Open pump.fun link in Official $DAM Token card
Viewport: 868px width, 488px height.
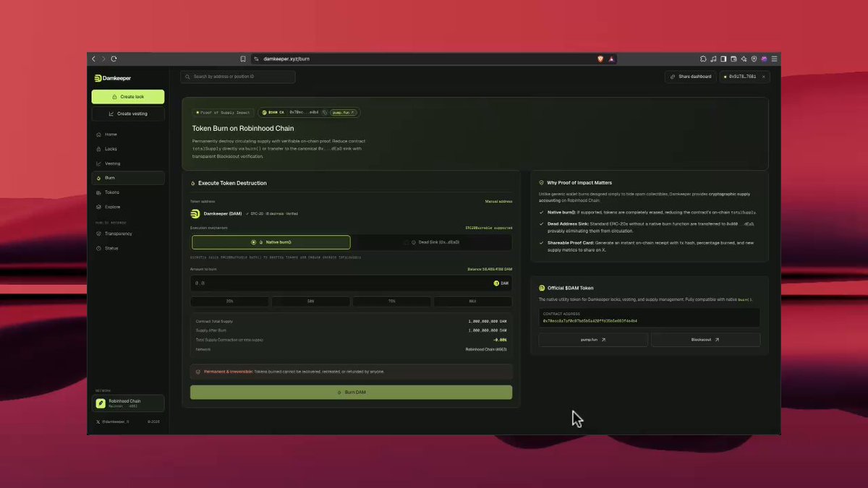[593, 339]
